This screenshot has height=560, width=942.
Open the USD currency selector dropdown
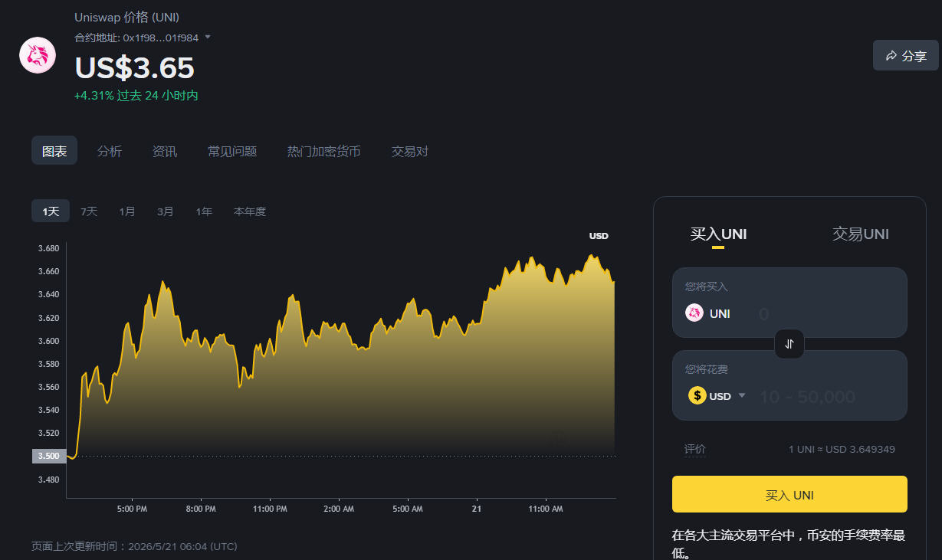(717, 396)
